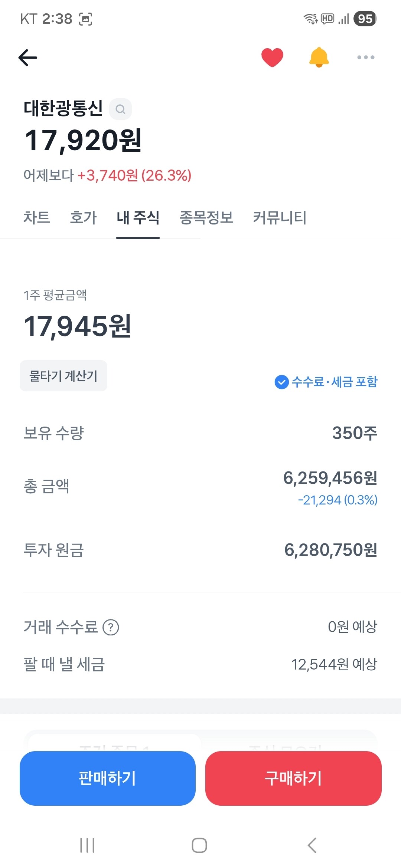Toggle the 수수료·세금 포함 checkbox
The image size is (401, 868).
282,382
